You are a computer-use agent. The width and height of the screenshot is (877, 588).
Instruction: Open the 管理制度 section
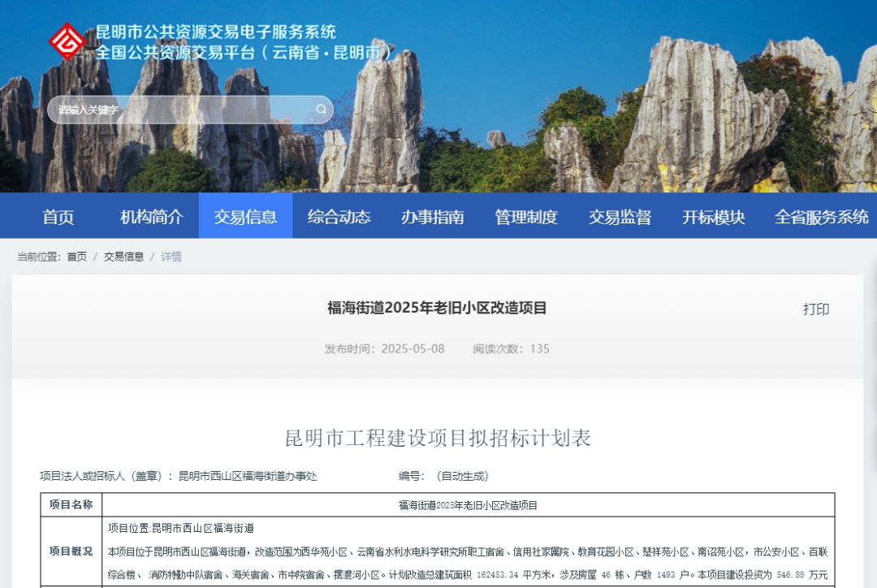[x=525, y=216]
